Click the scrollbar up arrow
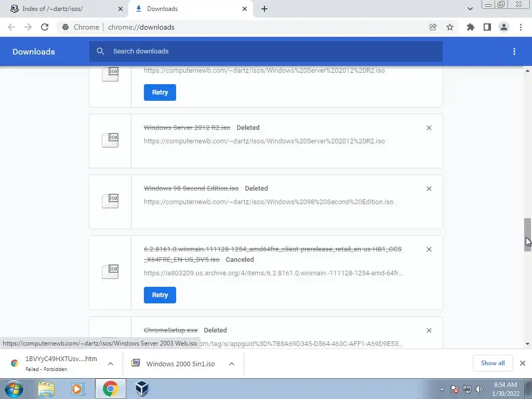Screen dimensions: 532x399 [x=527, y=71]
